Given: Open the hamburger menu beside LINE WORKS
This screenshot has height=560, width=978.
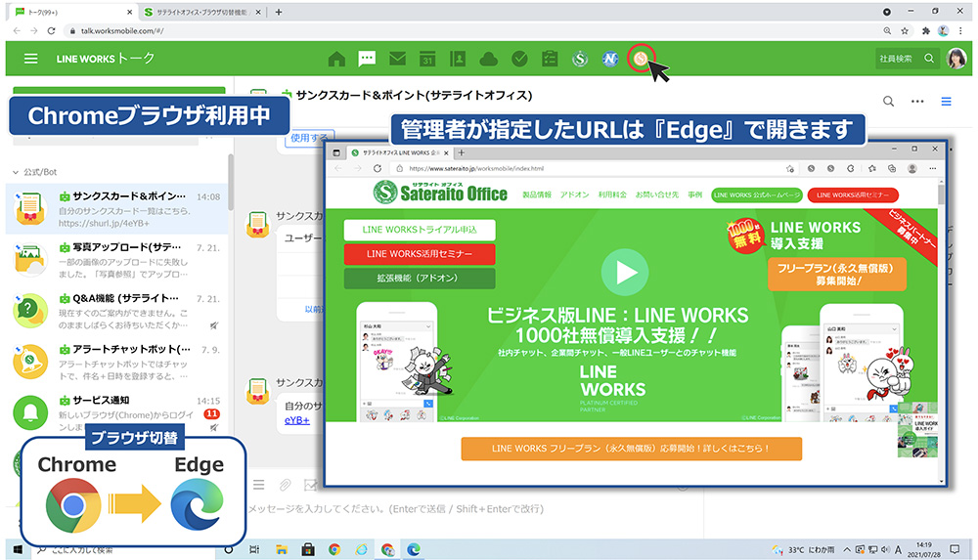Looking at the screenshot, I should click(31, 59).
